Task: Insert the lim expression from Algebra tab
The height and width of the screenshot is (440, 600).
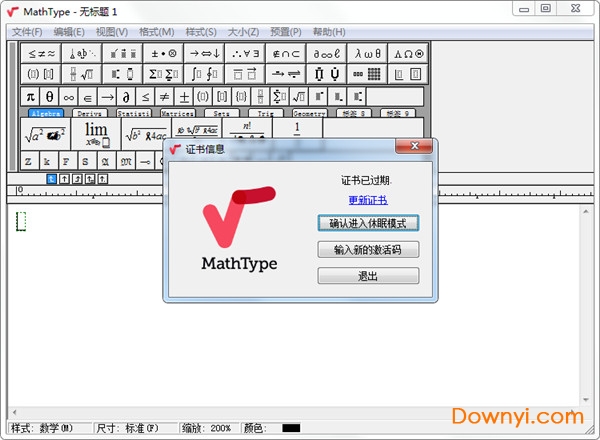Action: tap(96, 134)
